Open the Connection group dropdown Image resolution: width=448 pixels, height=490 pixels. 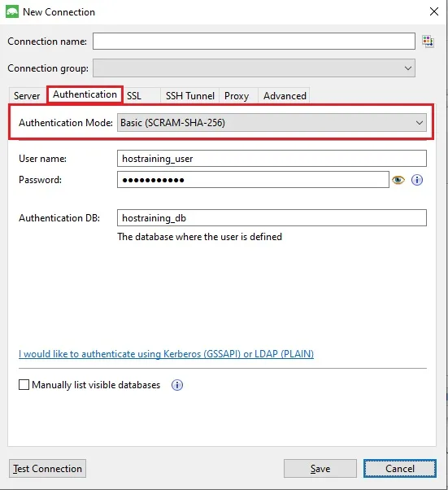[254, 68]
